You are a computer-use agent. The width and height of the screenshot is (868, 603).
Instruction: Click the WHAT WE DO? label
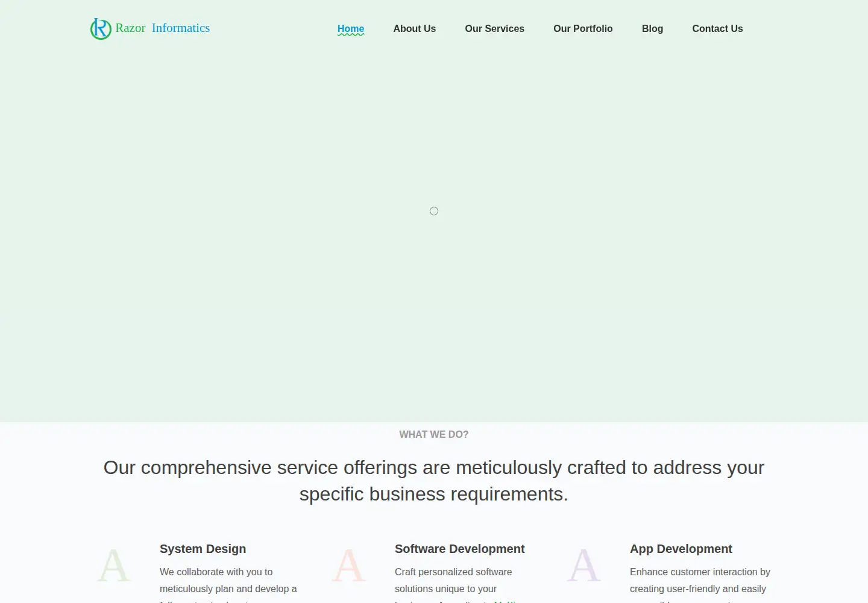(434, 435)
